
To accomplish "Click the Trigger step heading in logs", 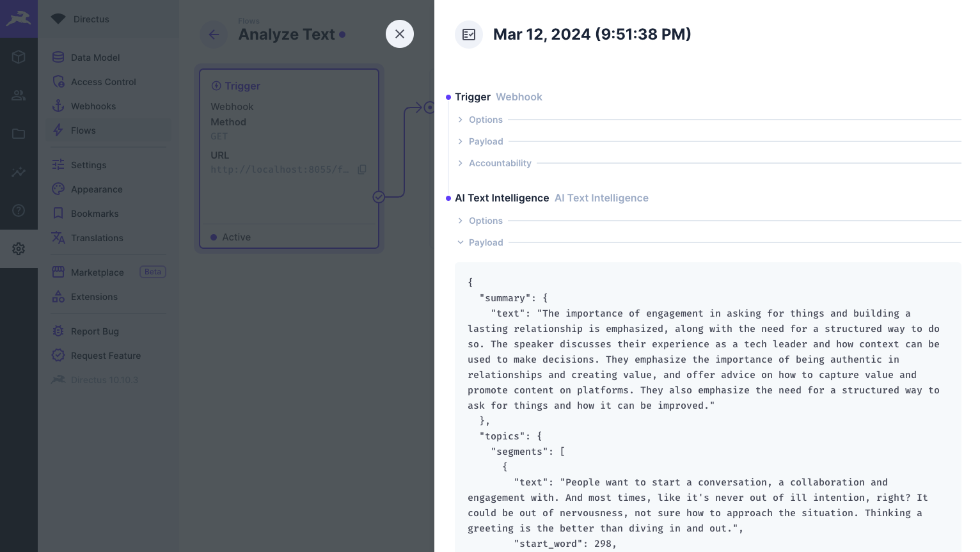I will (473, 97).
